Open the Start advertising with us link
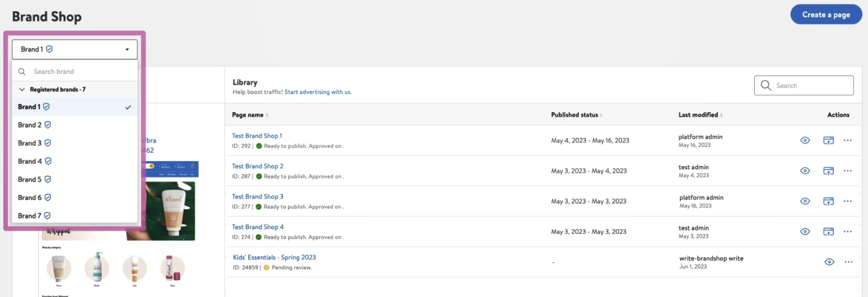The width and height of the screenshot is (868, 297). 318,92
